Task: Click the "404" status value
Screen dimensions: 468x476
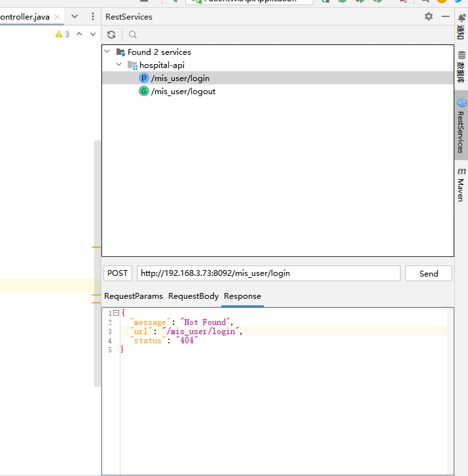Action: coord(187,340)
